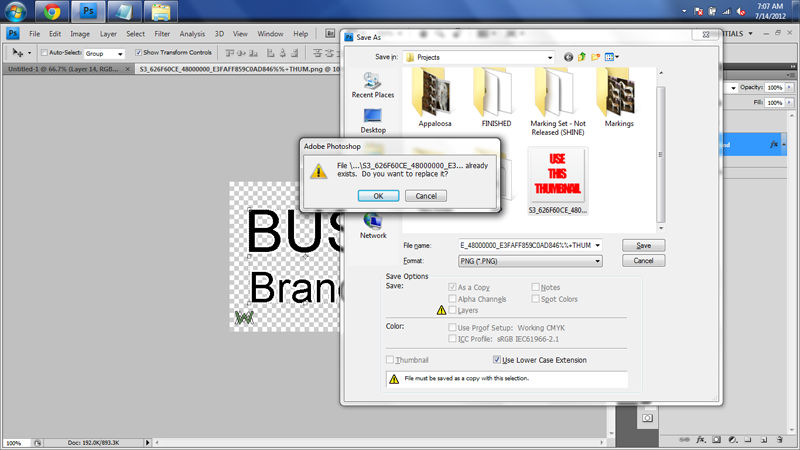Create a new folder in Projects
Viewport: 800px width, 450px height.
click(x=595, y=57)
